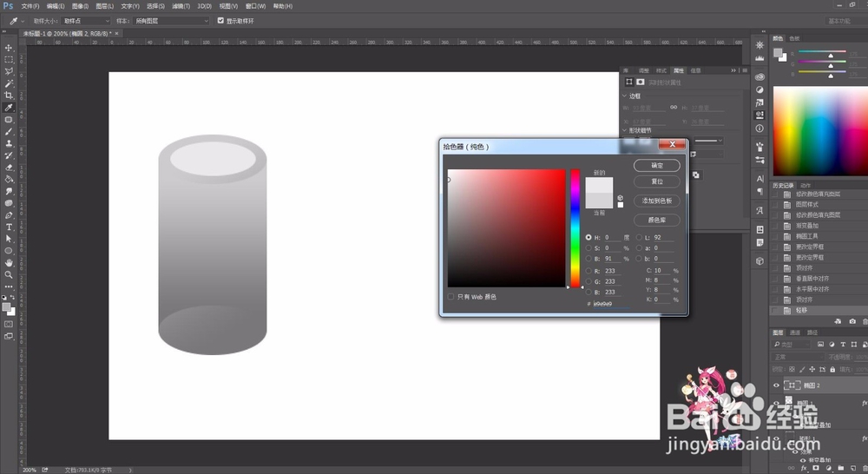Image resolution: width=868 pixels, height=474 pixels.
Task: Open the layer filter 类型 dropdown
Action: click(792, 345)
